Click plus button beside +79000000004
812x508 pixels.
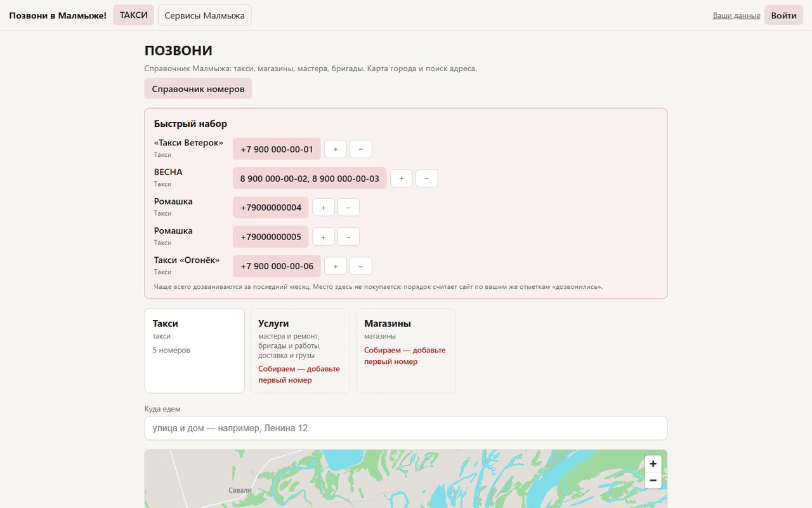[324, 208]
